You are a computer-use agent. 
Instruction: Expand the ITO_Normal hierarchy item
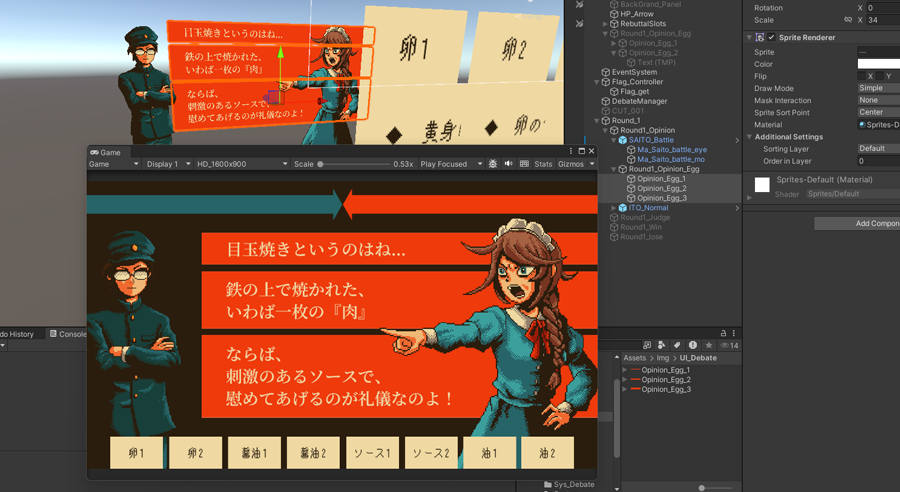613,208
